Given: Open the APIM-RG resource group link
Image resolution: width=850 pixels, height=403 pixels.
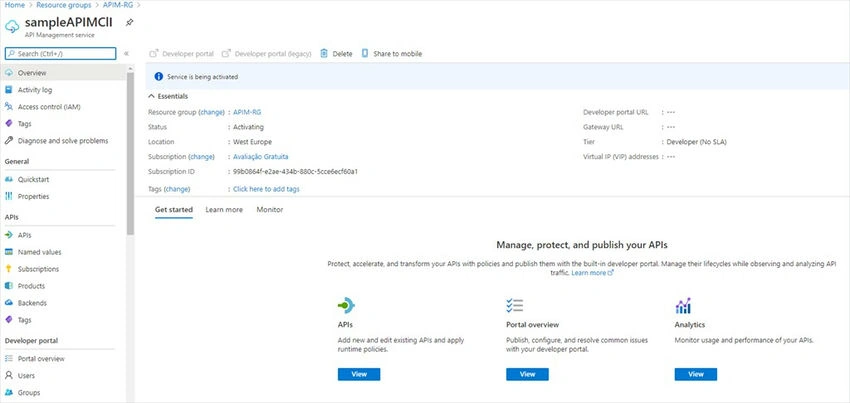Looking at the screenshot, I should click(x=247, y=112).
